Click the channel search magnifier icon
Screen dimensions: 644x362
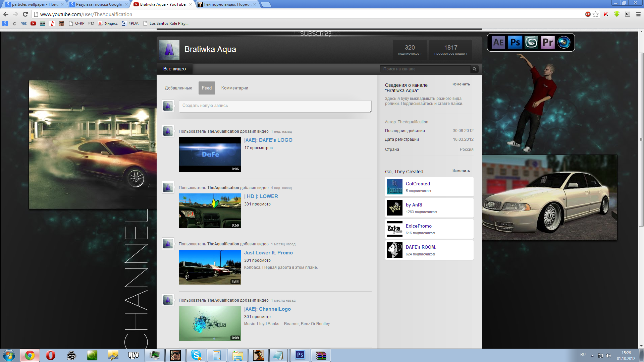pos(474,69)
